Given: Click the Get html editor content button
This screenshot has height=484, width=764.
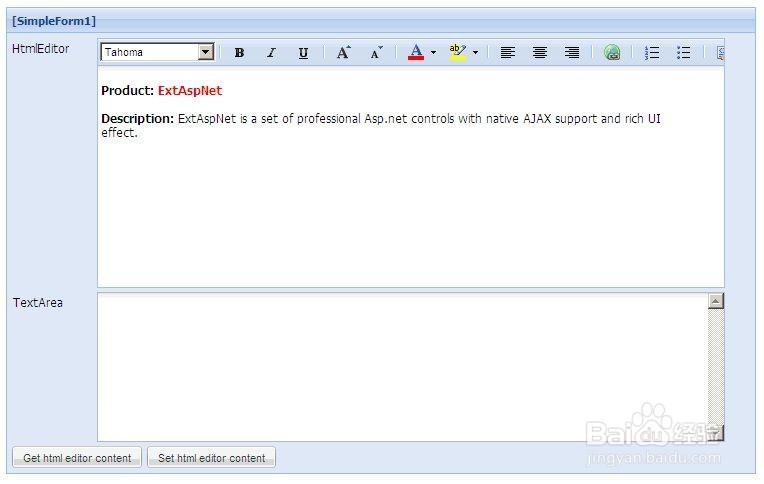Looking at the screenshot, I should click(x=77, y=458).
